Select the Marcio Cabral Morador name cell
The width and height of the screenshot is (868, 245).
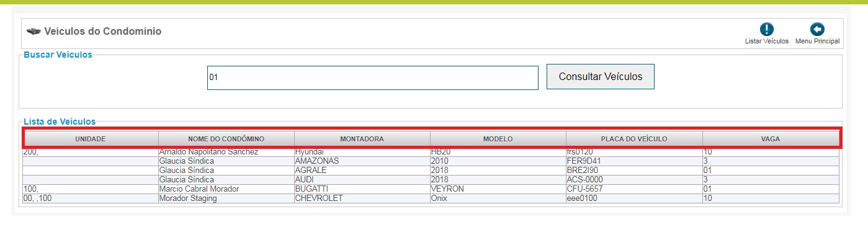tap(226, 189)
